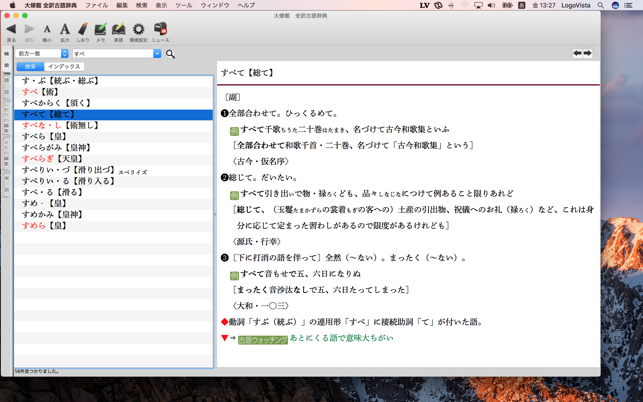The width and height of the screenshot is (643, 402).
Task: Select result すべらぎ【天皇】
Action: pyautogui.click(x=114, y=159)
